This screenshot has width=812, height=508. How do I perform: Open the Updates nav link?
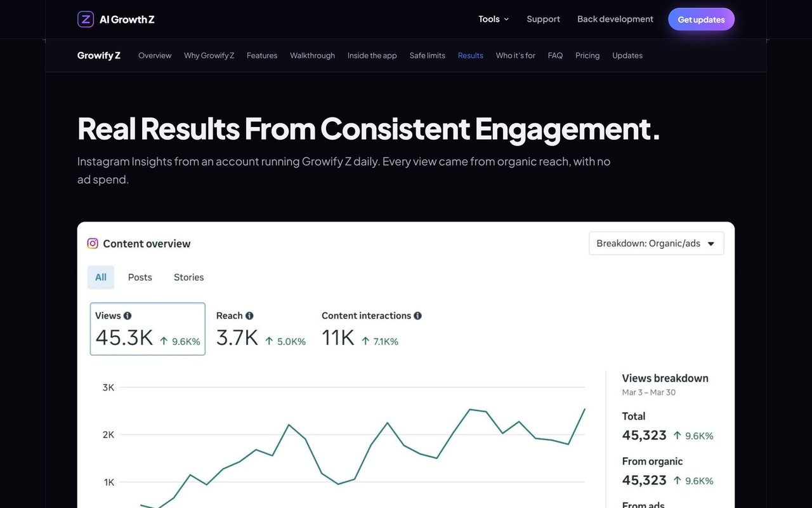(x=627, y=55)
